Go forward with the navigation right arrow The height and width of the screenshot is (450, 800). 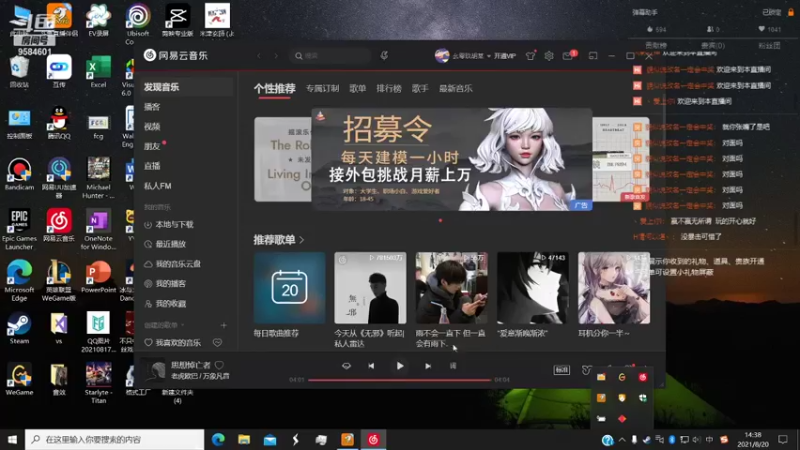pos(276,56)
